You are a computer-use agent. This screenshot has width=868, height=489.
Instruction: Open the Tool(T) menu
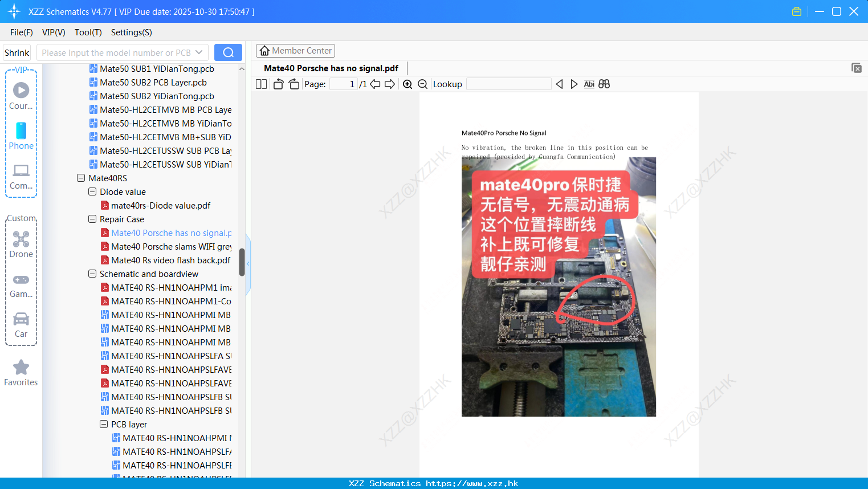click(x=88, y=32)
